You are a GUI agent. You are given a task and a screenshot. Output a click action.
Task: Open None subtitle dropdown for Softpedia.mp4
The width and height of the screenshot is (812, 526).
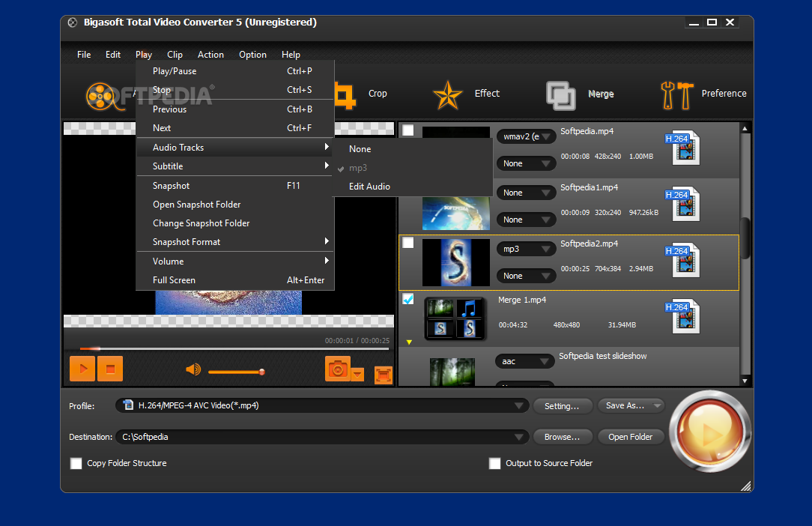(526, 164)
